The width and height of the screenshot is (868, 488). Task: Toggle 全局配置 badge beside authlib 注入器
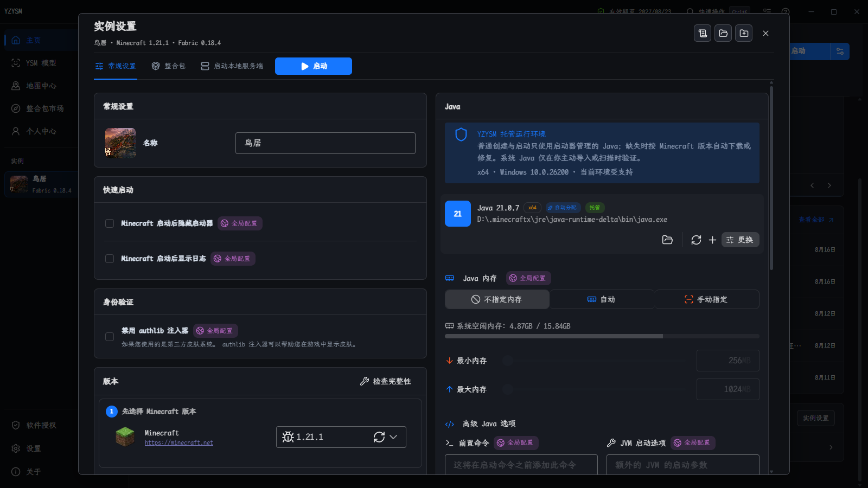tap(215, 331)
